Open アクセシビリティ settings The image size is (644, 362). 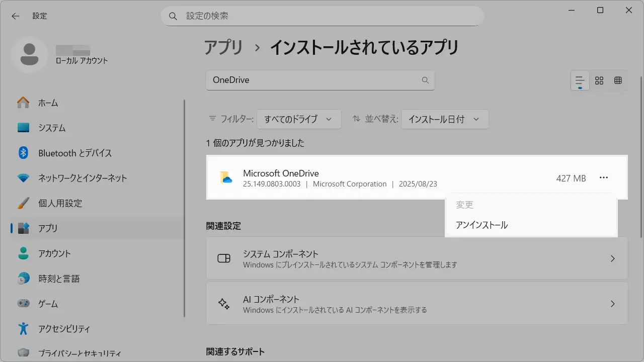[97, 329]
